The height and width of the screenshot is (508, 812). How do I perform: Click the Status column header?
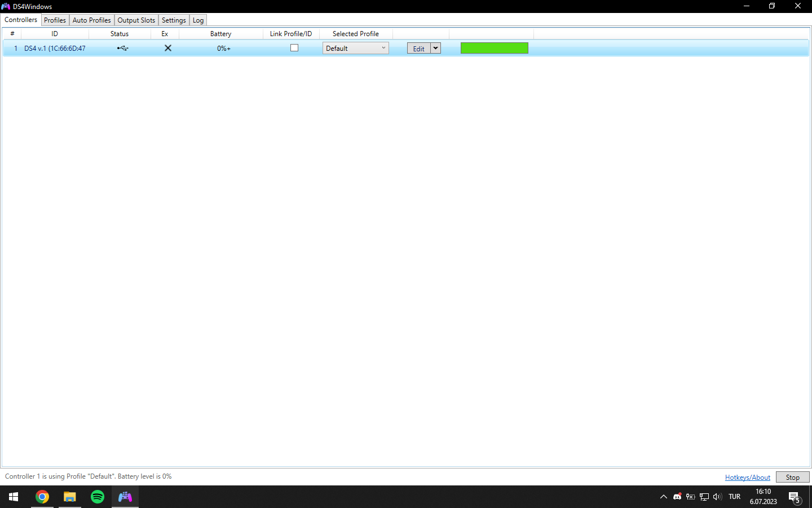(120, 34)
